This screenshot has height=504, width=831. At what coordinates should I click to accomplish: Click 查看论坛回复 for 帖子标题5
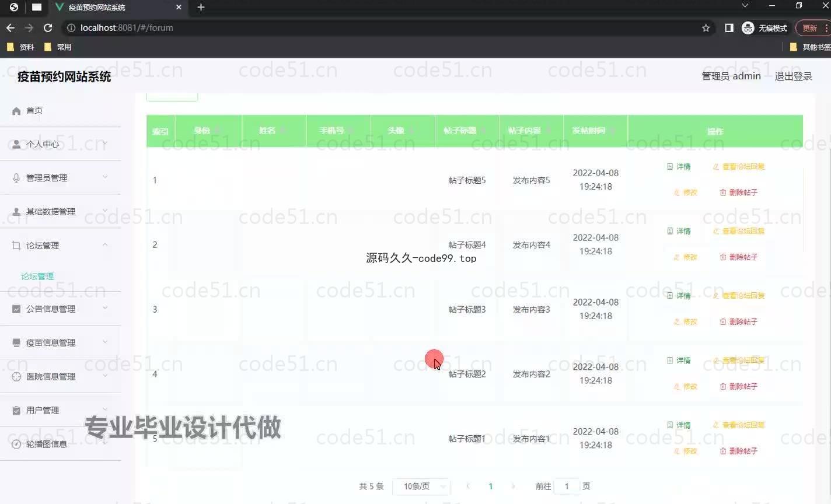click(739, 167)
